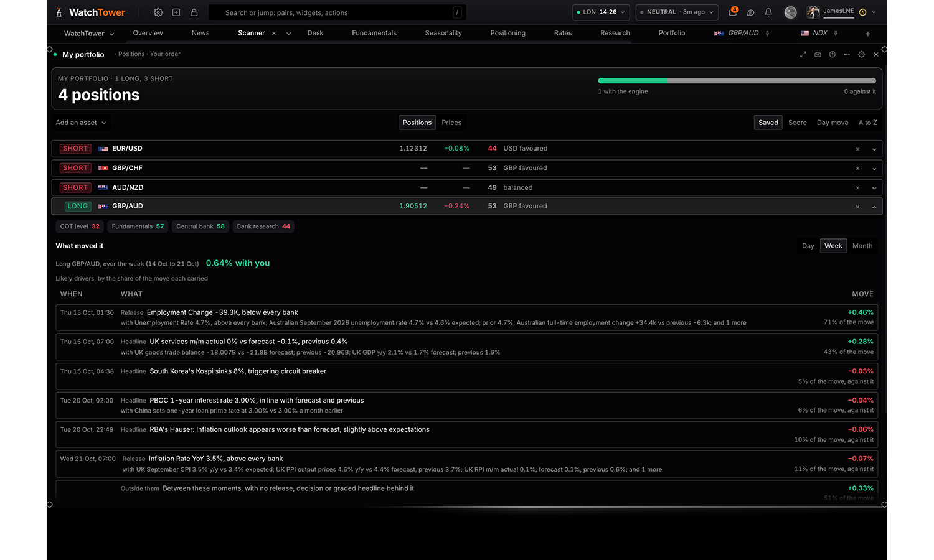
Task: Open My portfolio widget settings gear
Action: point(862,55)
